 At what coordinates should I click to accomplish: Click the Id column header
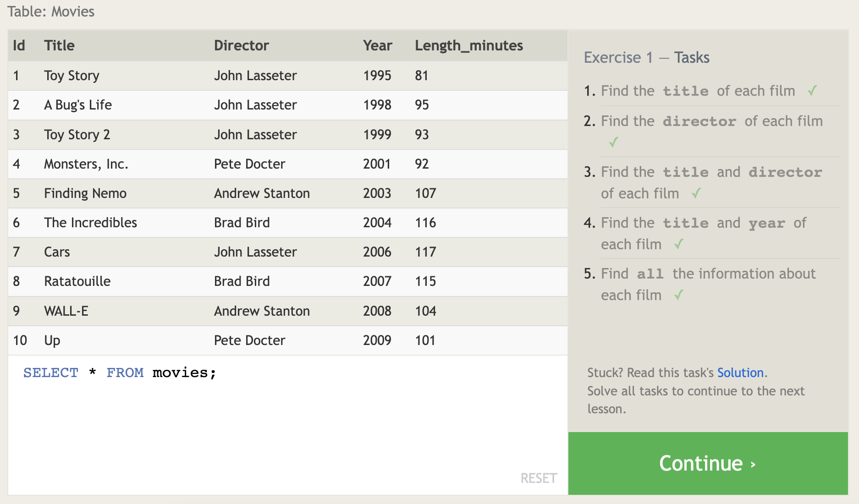19,45
